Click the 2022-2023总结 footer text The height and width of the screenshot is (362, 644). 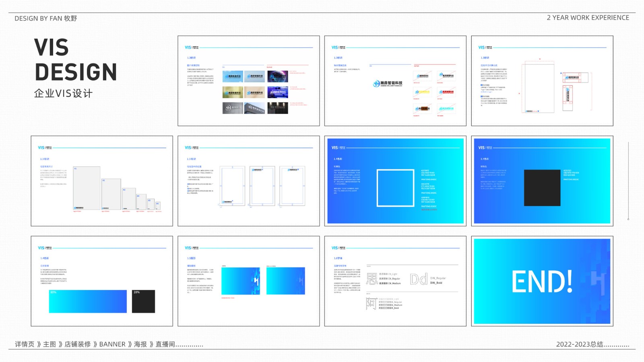pyautogui.click(x=580, y=344)
